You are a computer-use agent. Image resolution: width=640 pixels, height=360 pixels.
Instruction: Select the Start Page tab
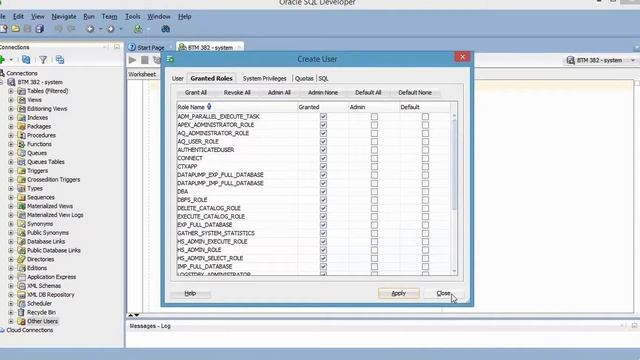click(x=146, y=47)
